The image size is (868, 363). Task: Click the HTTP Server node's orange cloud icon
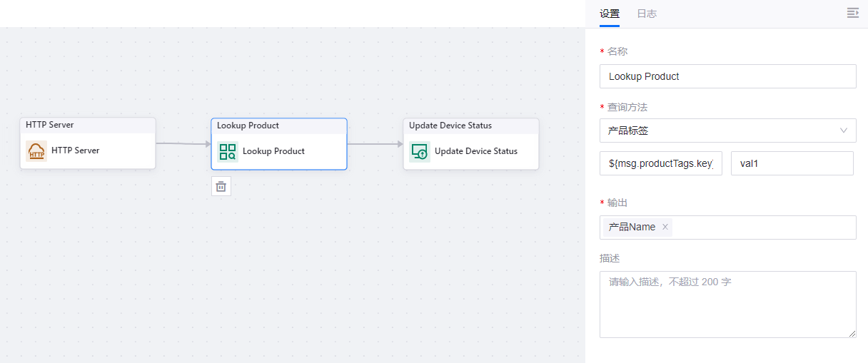pyautogui.click(x=36, y=151)
